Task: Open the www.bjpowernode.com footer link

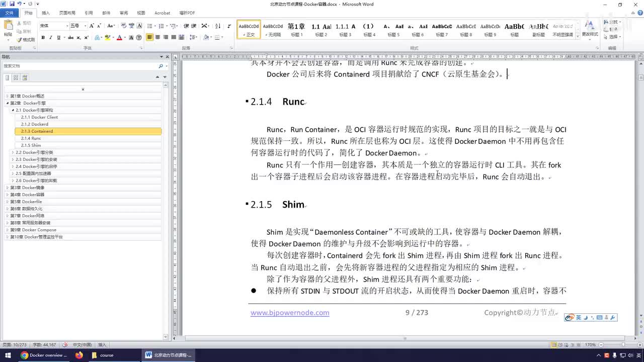Action: [x=290, y=313]
